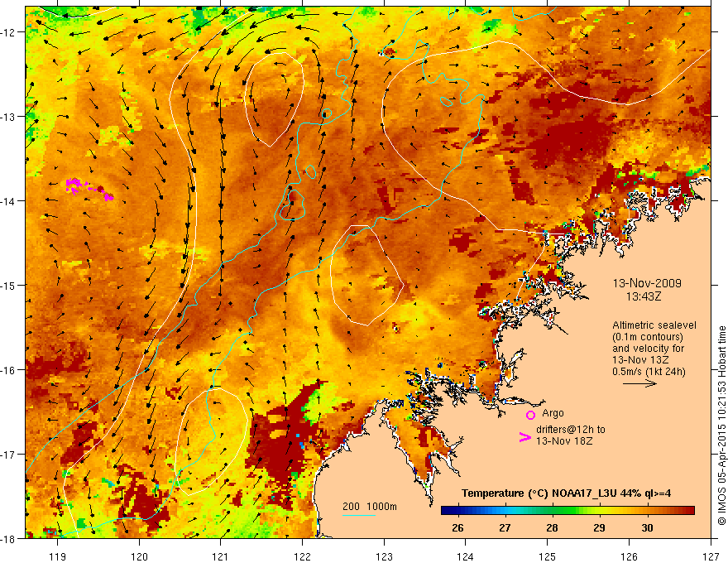This screenshot has width=728, height=563.
Task: Click the colorbar label 26
Action: coord(457,528)
